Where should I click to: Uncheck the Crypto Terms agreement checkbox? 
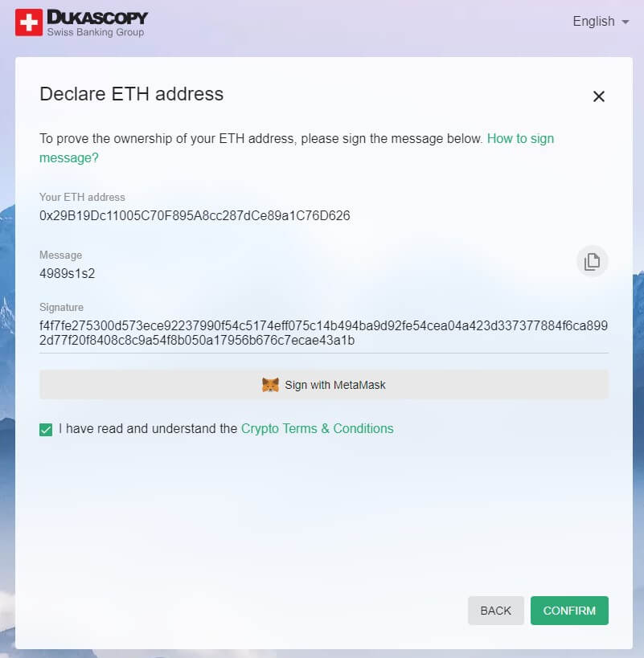pos(46,429)
